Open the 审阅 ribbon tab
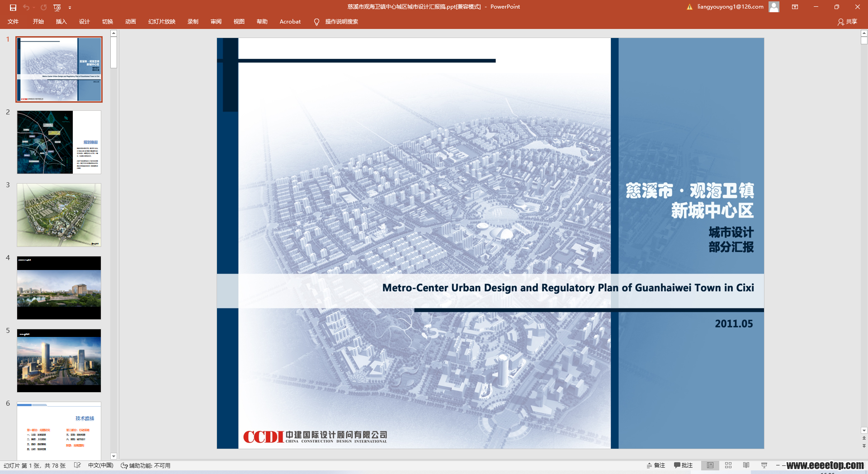This screenshot has width=868, height=474. (216, 21)
